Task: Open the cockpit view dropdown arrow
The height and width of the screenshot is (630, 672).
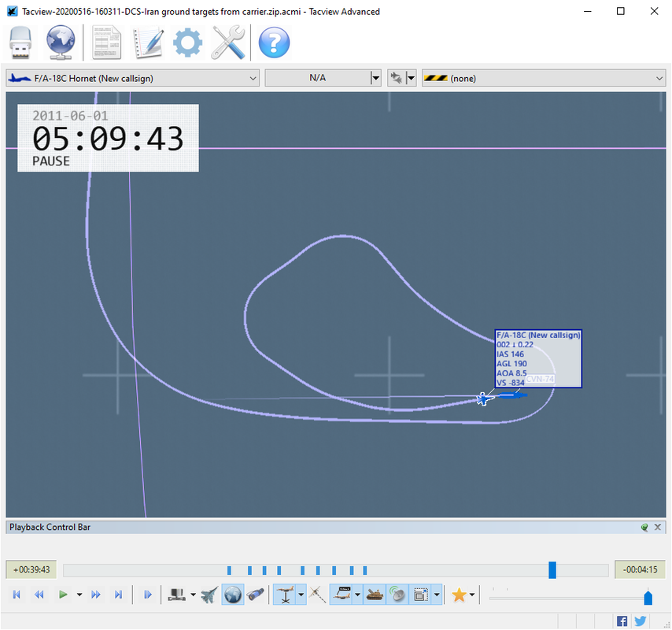Action: (193, 595)
